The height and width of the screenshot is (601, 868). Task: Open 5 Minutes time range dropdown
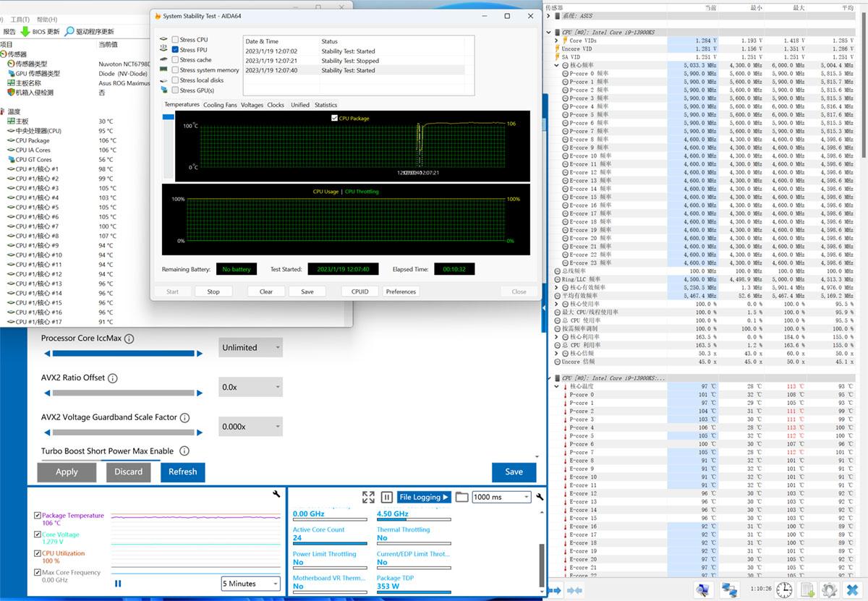[x=250, y=584]
